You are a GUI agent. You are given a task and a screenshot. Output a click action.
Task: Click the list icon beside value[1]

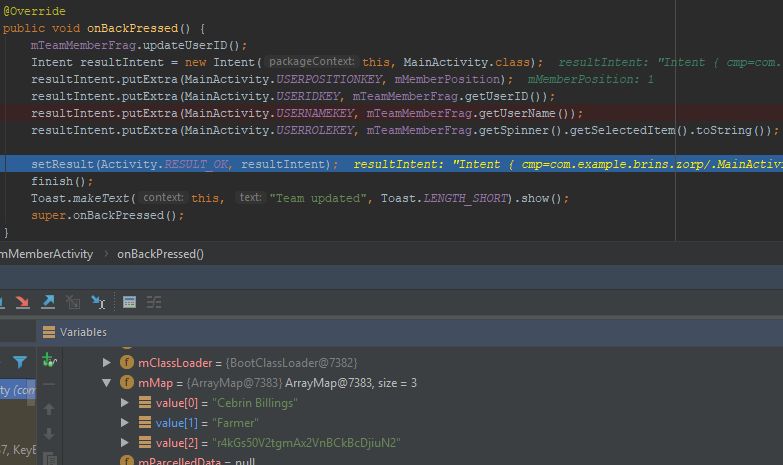pyautogui.click(x=145, y=423)
